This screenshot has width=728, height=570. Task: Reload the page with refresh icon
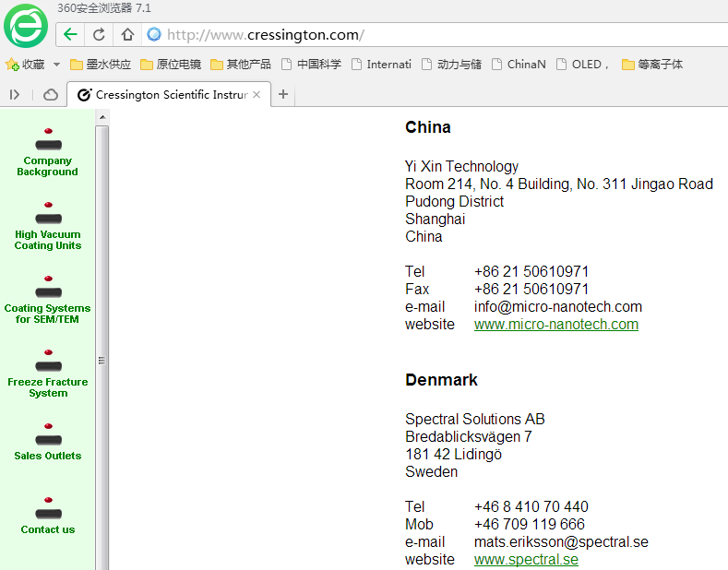coord(99,34)
